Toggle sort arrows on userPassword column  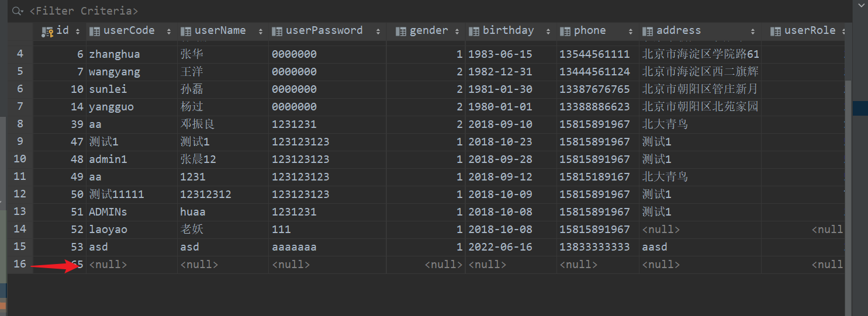(378, 32)
